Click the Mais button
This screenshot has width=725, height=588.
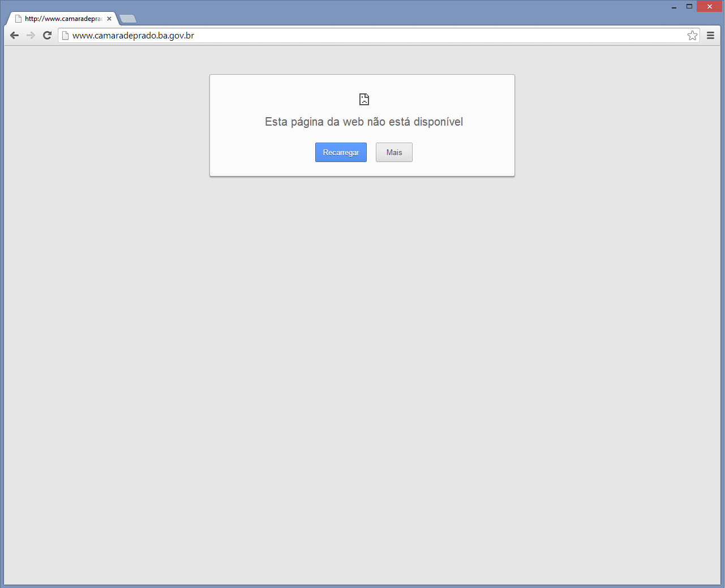click(394, 152)
